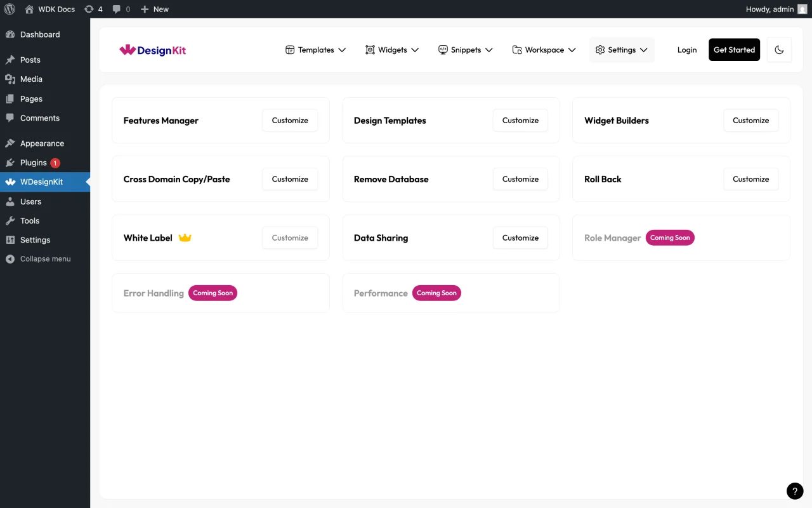Customize the Widget Builders card
The height and width of the screenshot is (508, 812).
[x=750, y=120]
